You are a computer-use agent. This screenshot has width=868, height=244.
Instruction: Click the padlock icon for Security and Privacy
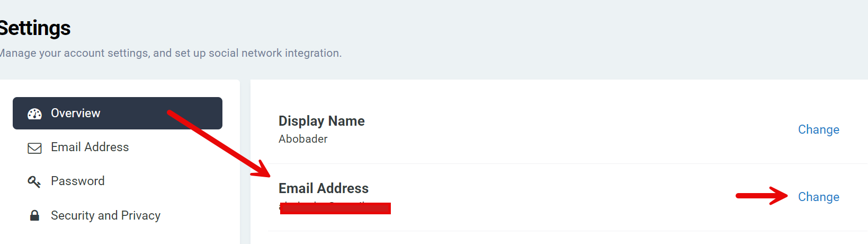click(x=34, y=215)
